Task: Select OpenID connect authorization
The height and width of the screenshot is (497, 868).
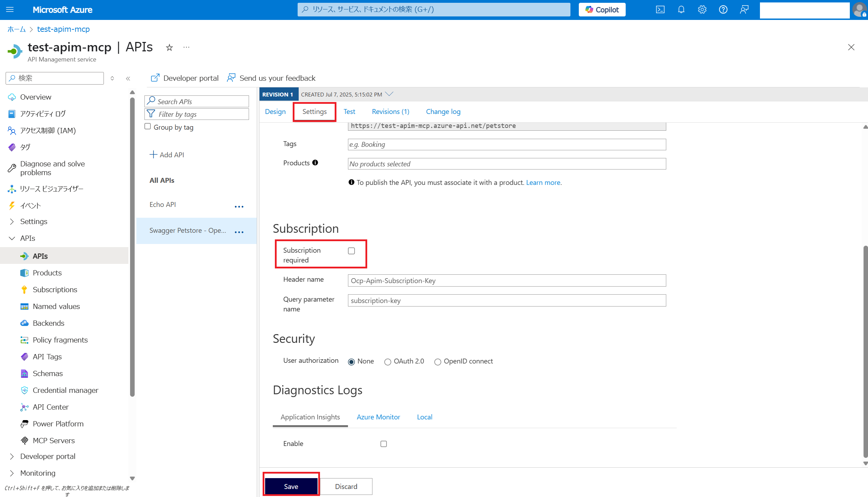Action: click(437, 362)
